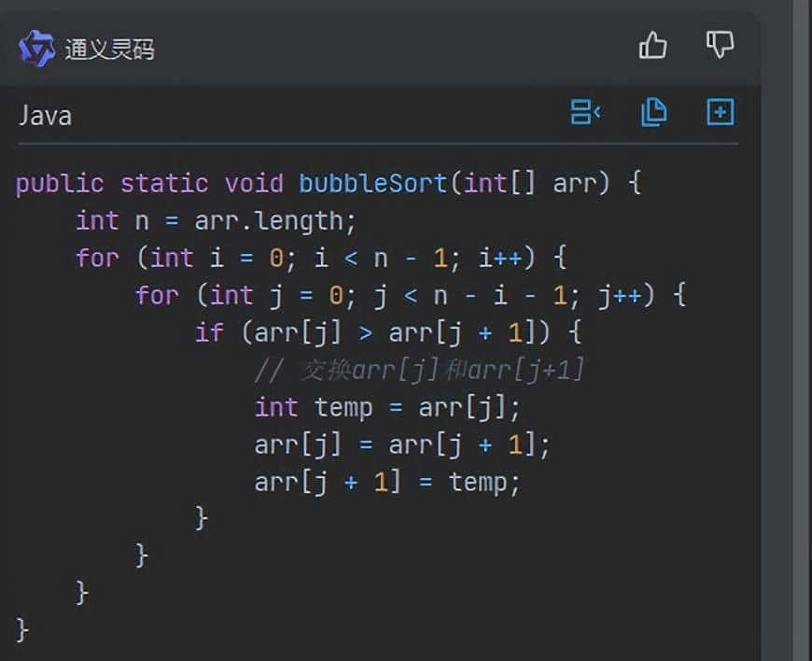Image resolution: width=812 pixels, height=661 pixels.
Task: Click the 'arr[j + 1] = temp;' statement
Action: point(387,482)
